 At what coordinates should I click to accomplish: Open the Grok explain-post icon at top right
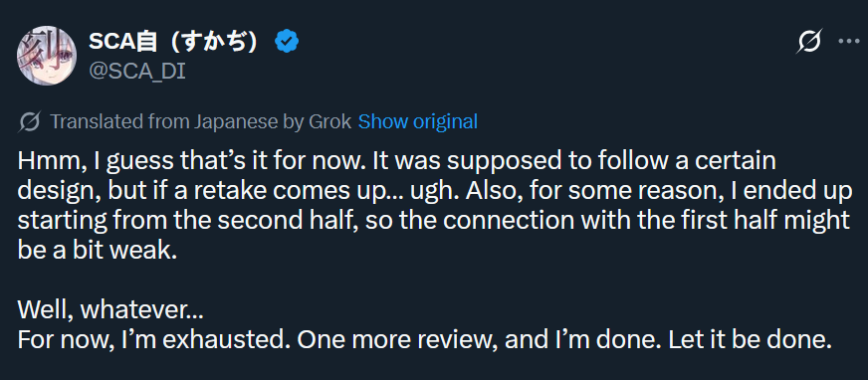808,42
